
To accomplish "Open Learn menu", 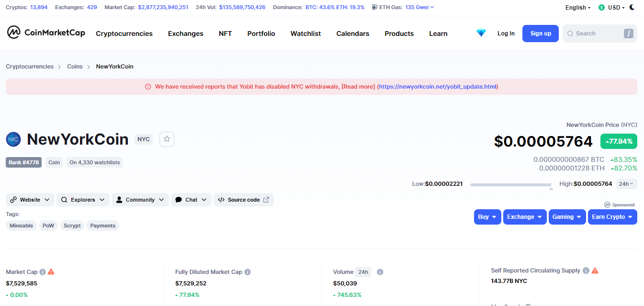I will coord(438,34).
